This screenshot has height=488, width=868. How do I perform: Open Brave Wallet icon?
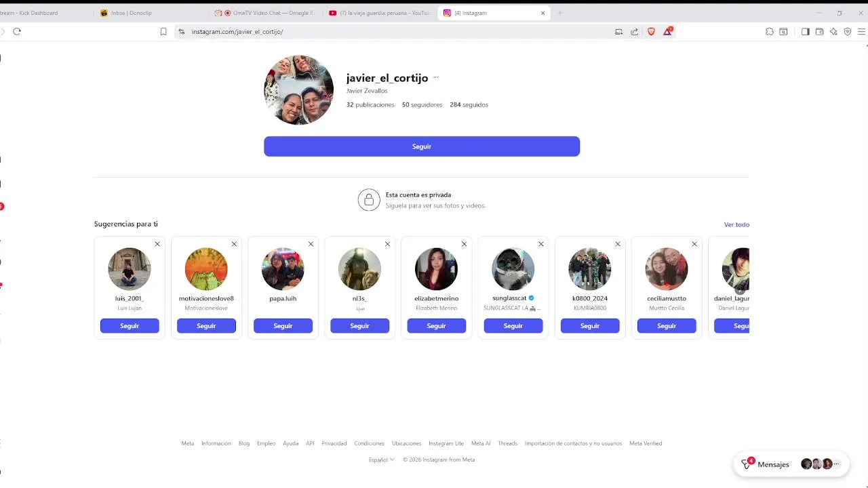819,31
